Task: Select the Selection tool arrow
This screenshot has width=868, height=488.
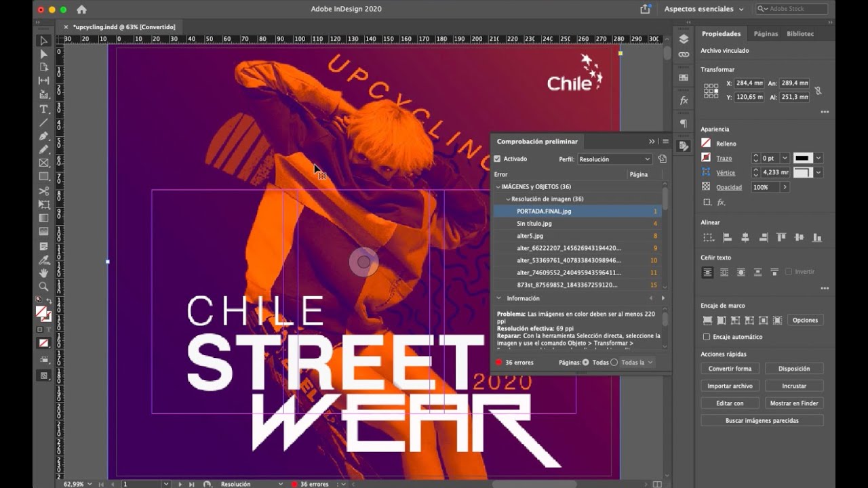Action: pos(44,41)
